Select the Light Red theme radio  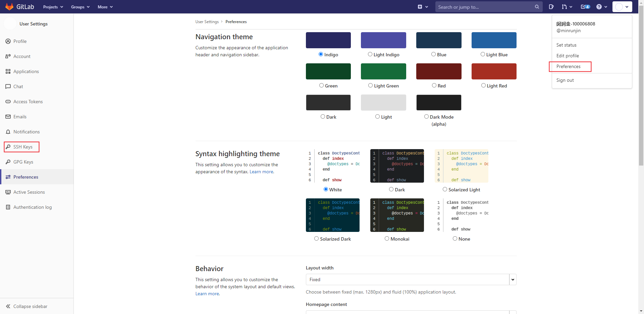tap(483, 85)
